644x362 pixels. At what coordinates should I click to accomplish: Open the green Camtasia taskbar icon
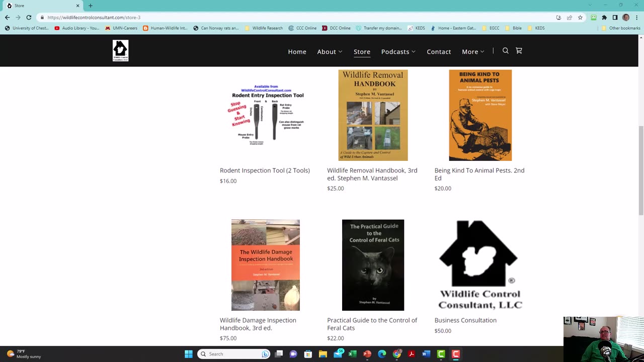coord(441,354)
